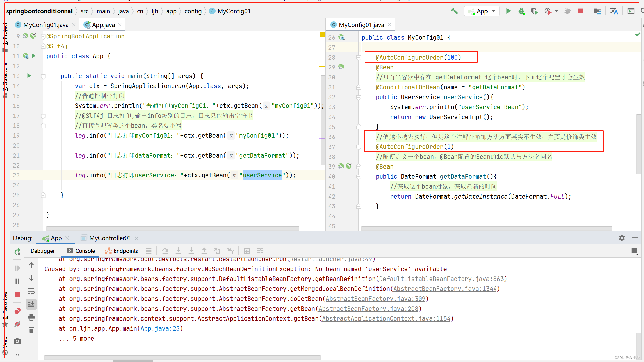
Task: Close the App.java tab
Action: point(120,25)
